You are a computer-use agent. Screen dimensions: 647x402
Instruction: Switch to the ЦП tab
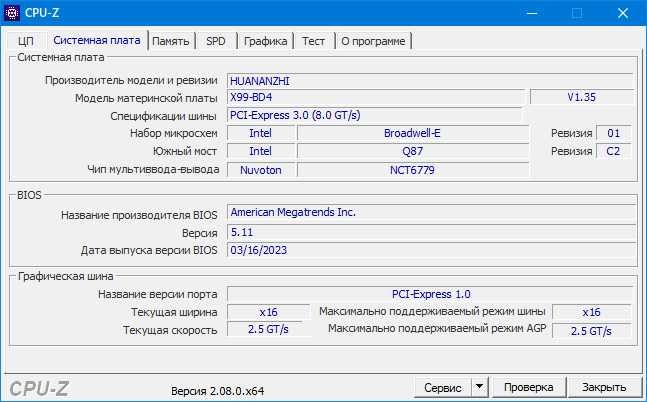pyautogui.click(x=26, y=41)
